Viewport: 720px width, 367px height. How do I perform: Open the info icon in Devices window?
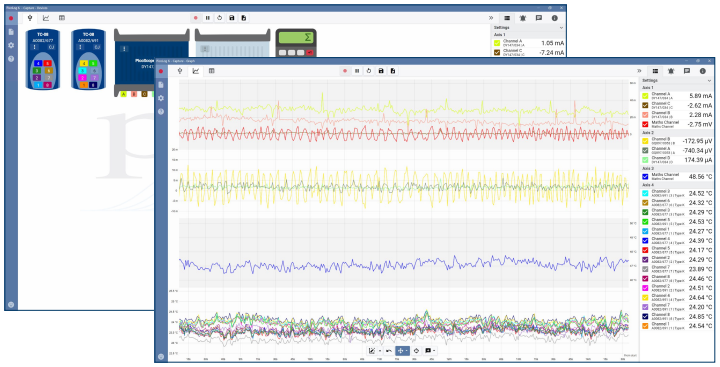click(554, 18)
